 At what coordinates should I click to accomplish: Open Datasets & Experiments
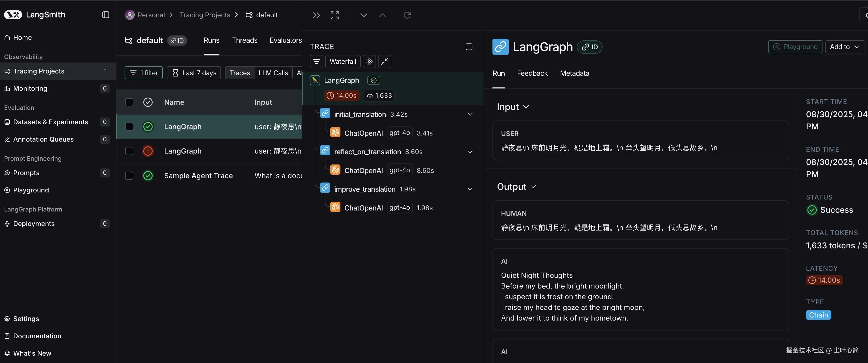[x=58, y=122]
